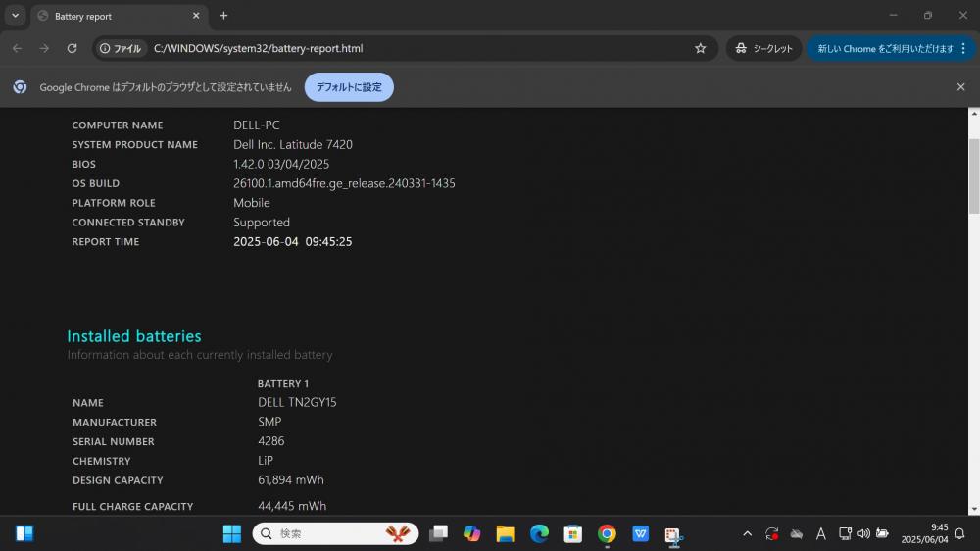Screen dimensions: 980x551
Task: Open network settings from tray icon
Action: [845, 533]
